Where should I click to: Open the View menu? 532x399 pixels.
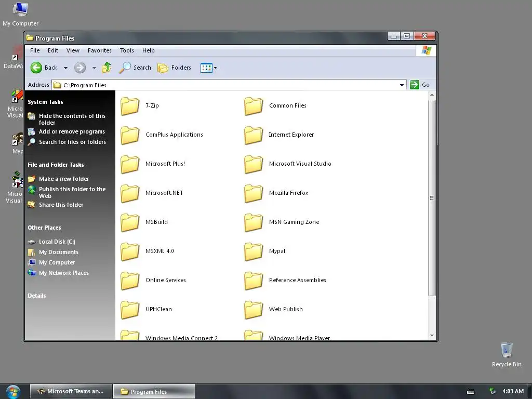73,50
